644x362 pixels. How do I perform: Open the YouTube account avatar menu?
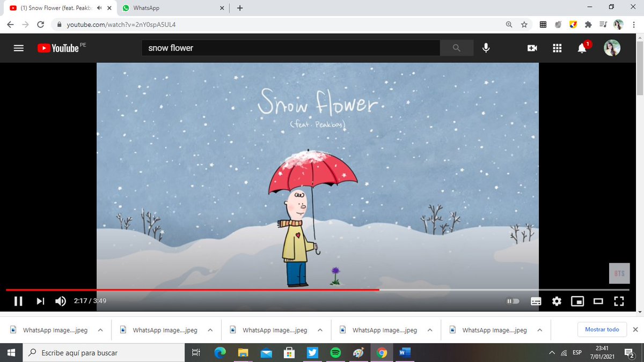pyautogui.click(x=612, y=48)
